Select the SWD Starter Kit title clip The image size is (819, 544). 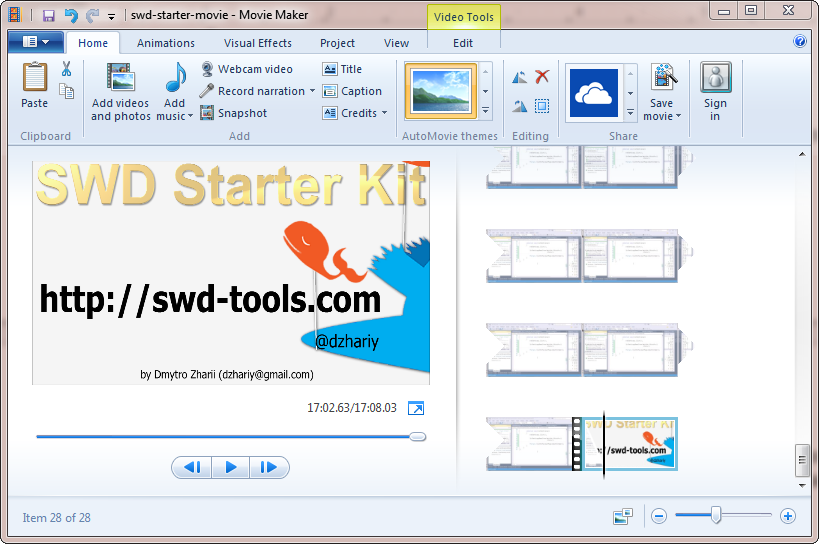tap(629, 444)
